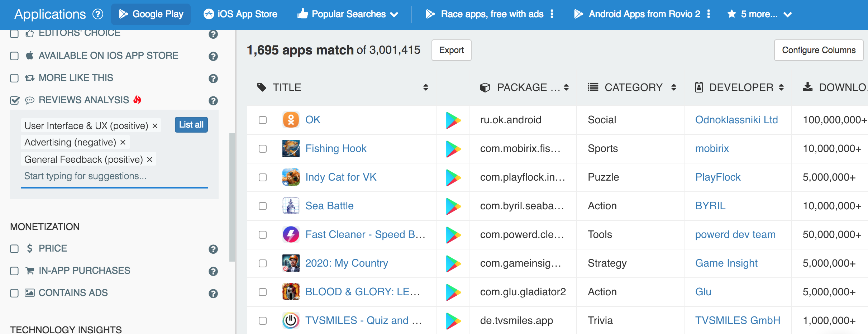This screenshot has width=868, height=334.
Task: Click the OK app icon thumbnail
Action: pyautogui.click(x=291, y=120)
